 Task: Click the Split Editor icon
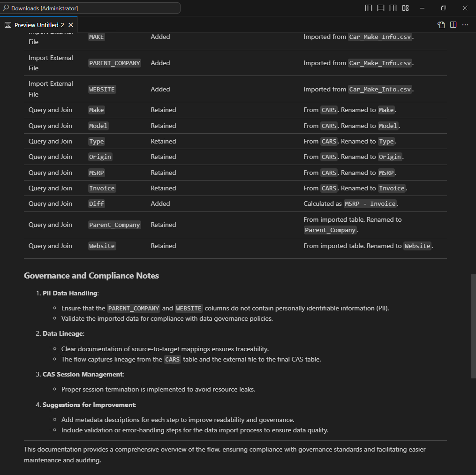click(453, 24)
